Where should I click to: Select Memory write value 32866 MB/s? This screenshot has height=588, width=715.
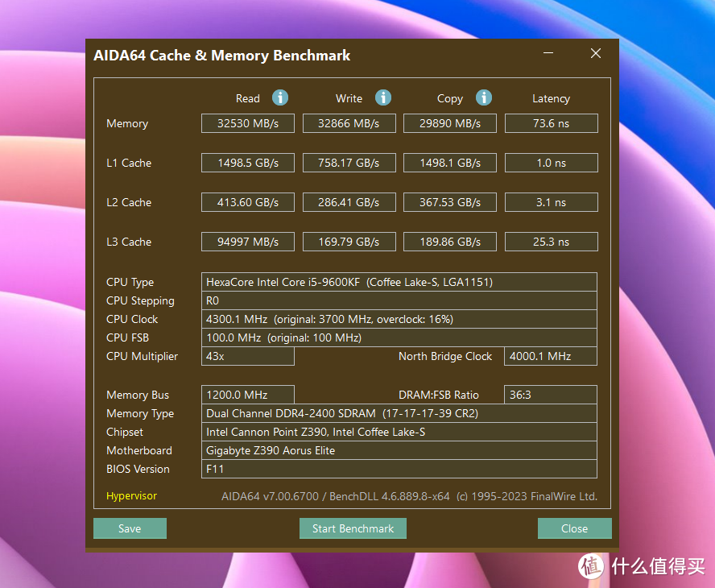349,123
